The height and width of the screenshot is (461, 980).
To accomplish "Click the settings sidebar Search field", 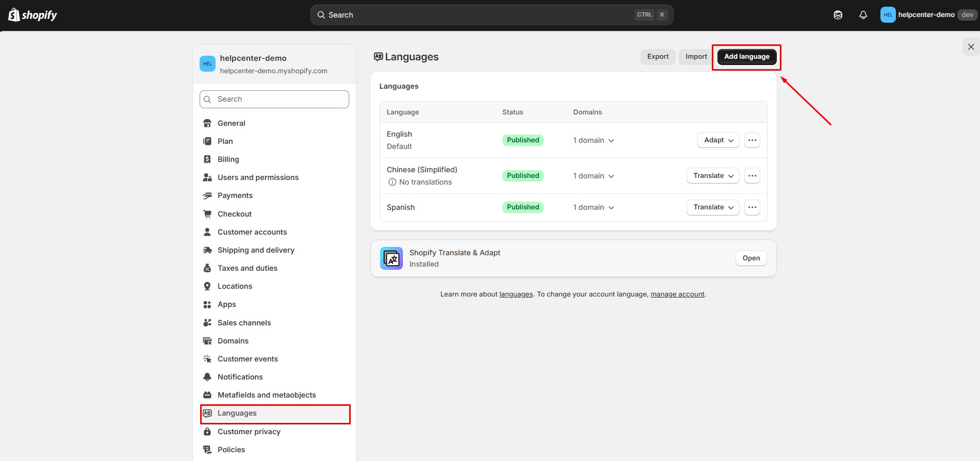I will click(274, 100).
